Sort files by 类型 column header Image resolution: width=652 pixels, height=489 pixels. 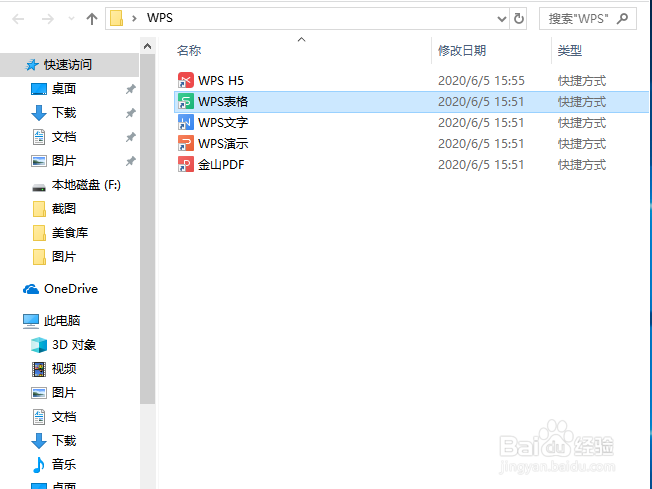(x=570, y=51)
